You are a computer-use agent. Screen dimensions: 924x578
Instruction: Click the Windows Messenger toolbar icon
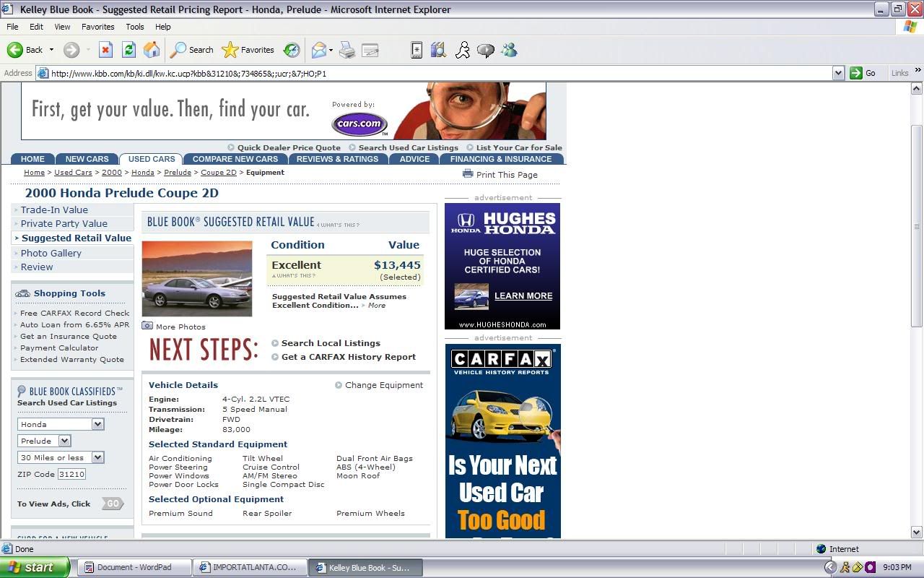(509, 50)
